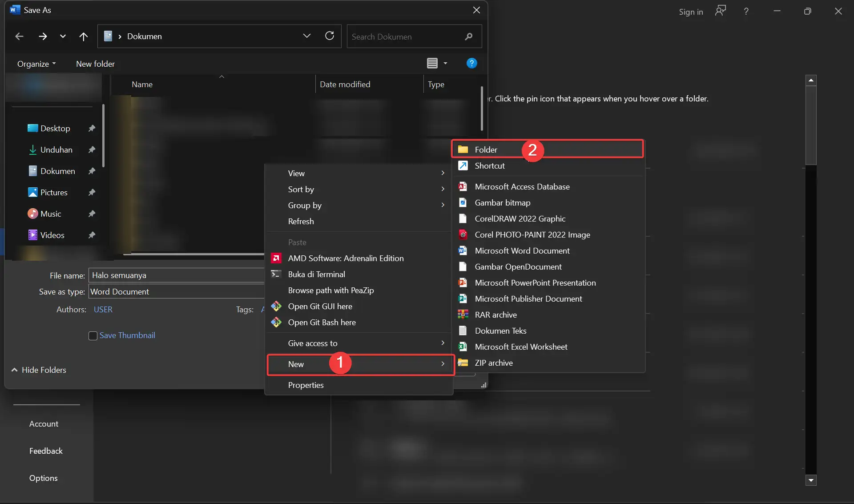
Task: Create a new Folder from submenu
Action: 486,149
